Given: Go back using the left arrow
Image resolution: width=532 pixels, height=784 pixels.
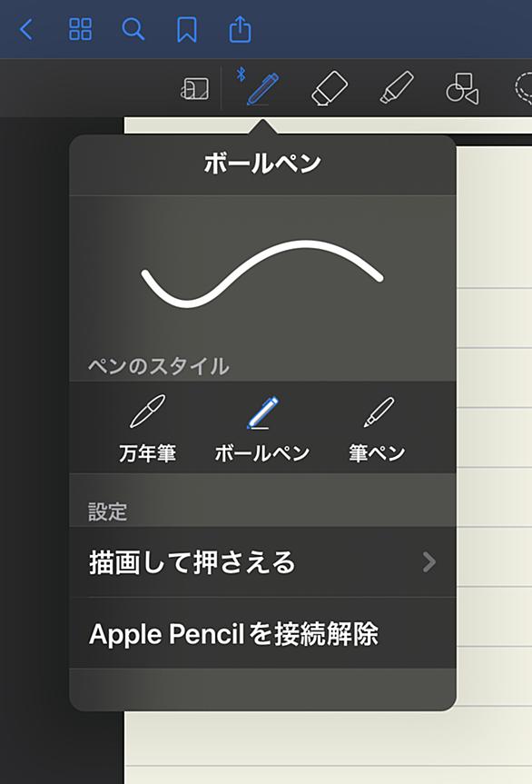Looking at the screenshot, I should point(26,29).
